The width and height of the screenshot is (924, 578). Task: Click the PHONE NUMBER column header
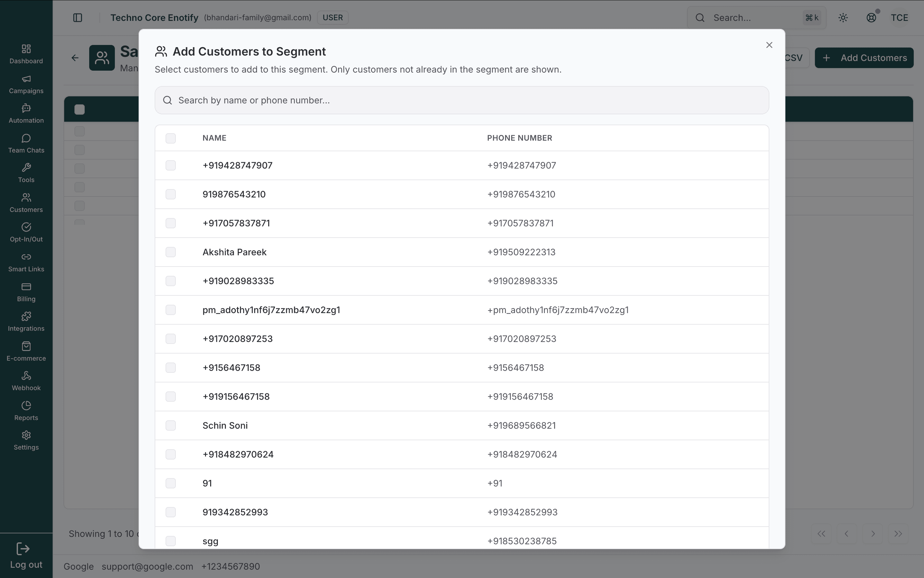[519, 138]
